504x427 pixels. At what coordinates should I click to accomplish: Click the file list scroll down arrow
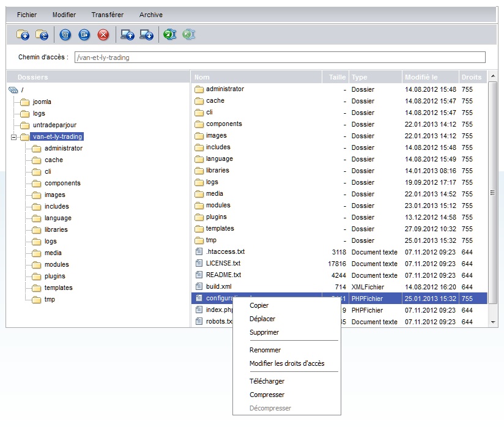(x=493, y=322)
